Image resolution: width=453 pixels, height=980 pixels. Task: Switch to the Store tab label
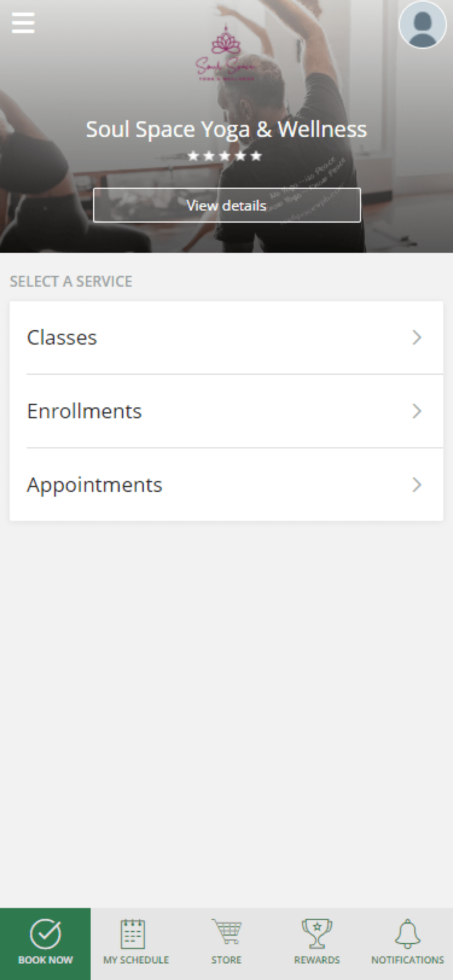pos(226,960)
